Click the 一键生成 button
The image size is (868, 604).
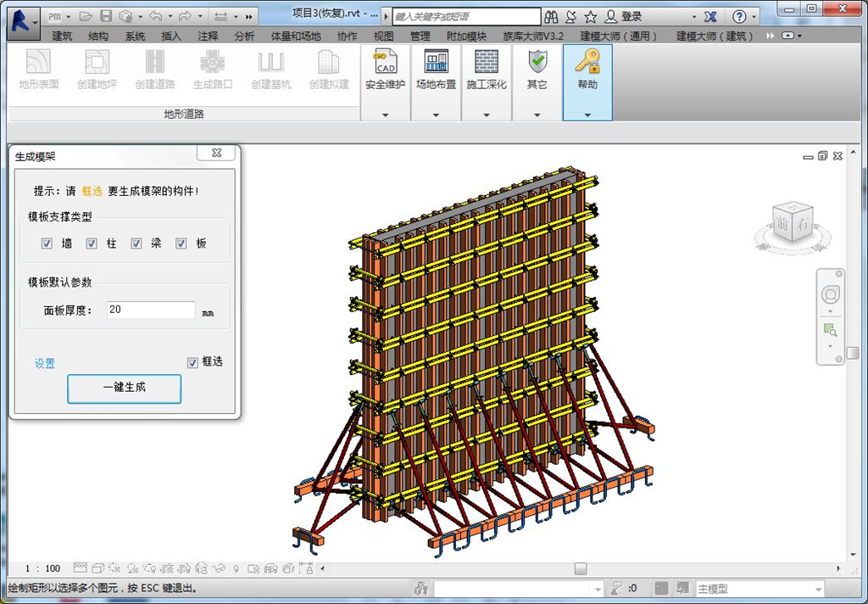pyautogui.click(x=125, y=389)
